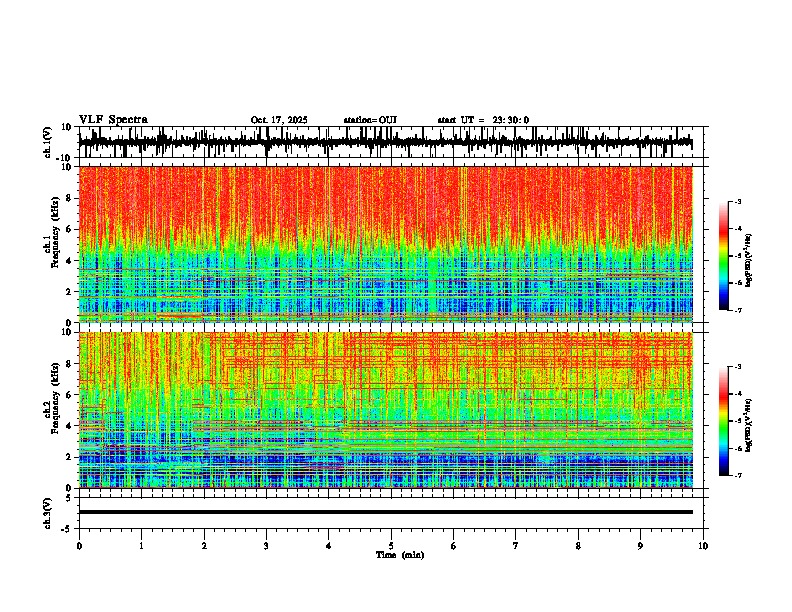
Task: Click the "start UT = 23:30: 0" text
Action: coord(483,120)
